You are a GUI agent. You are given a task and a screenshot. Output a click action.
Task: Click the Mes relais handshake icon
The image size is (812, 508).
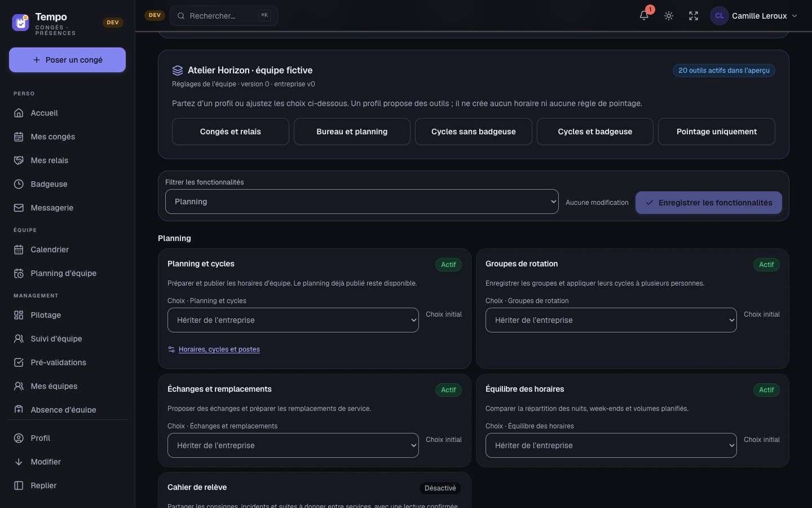pos(19,160)
